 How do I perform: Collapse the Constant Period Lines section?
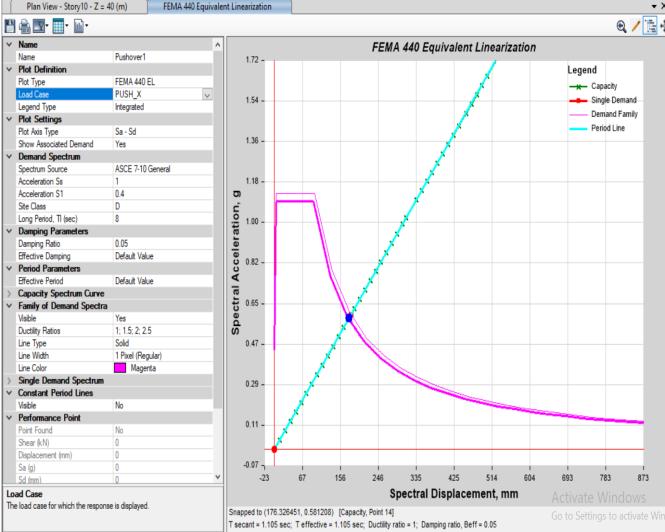[x=9, y=393]
